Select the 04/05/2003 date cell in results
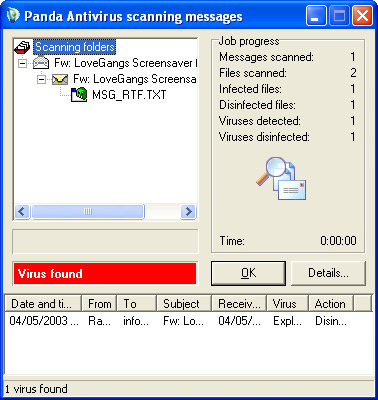378x400 pixels. 44,321
